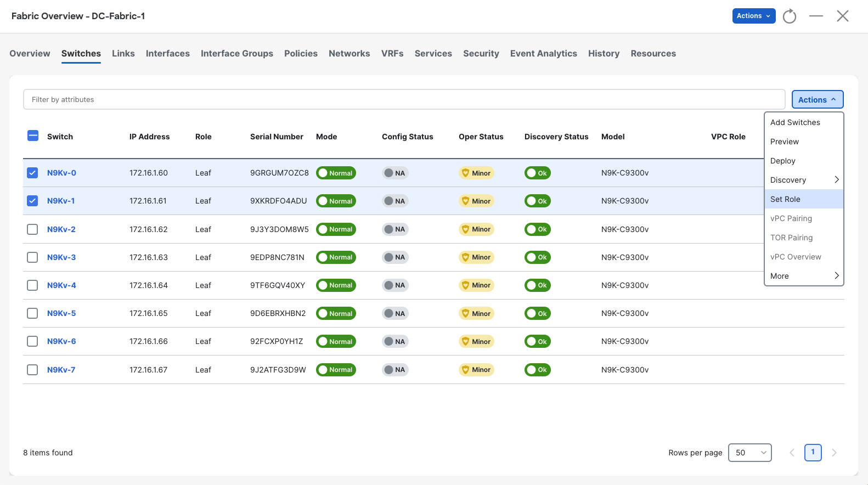Sort by the Switch column header
Screen dimensions: 868x485
(x=60, y=137)
